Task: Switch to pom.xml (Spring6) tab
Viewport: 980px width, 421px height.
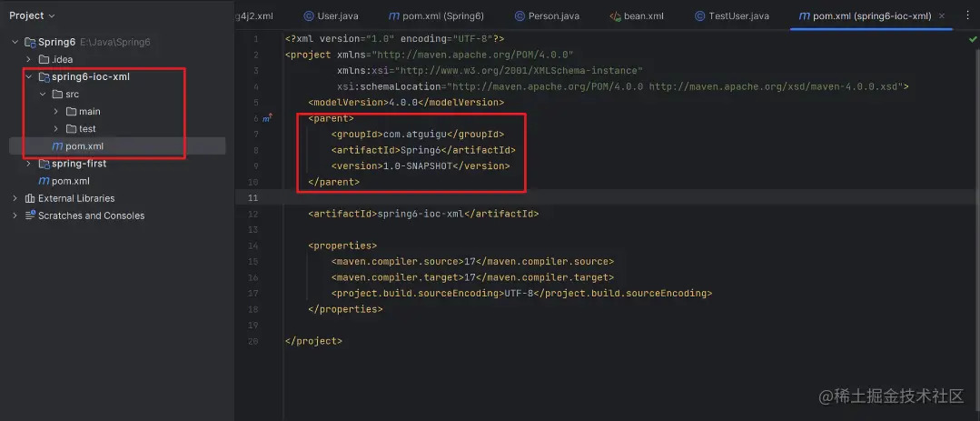Action: click(x=436, y=15)
